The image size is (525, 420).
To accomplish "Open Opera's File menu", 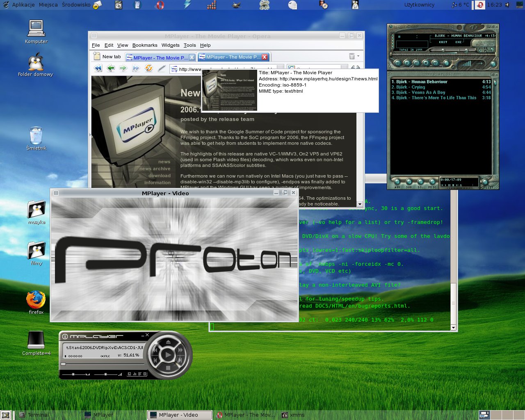I will pyautogui.click(x=96, y=45).
